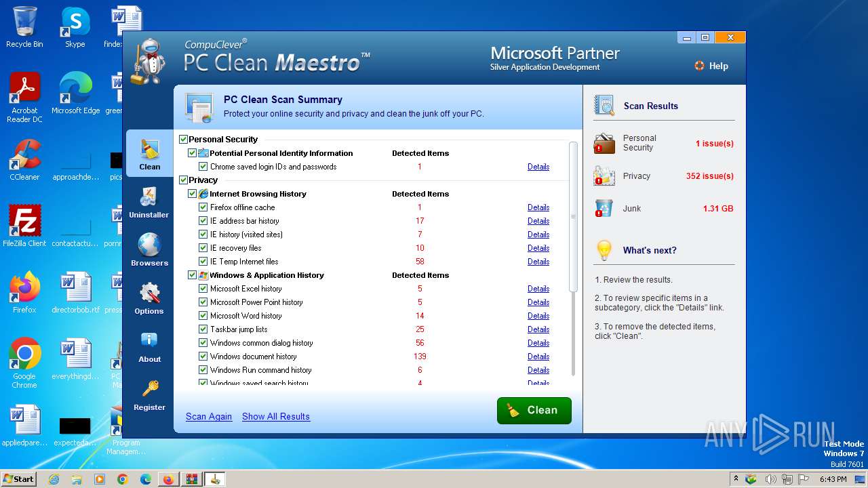Click the 1.31 GB Junk value
Screen dimensions: 868x488
(718, 209)
